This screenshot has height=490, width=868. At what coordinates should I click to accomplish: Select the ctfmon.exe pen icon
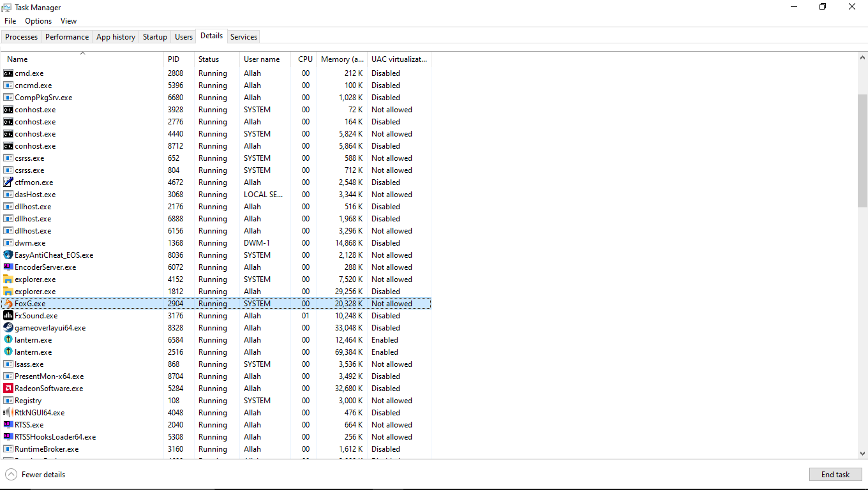click(x=8, y=182)
